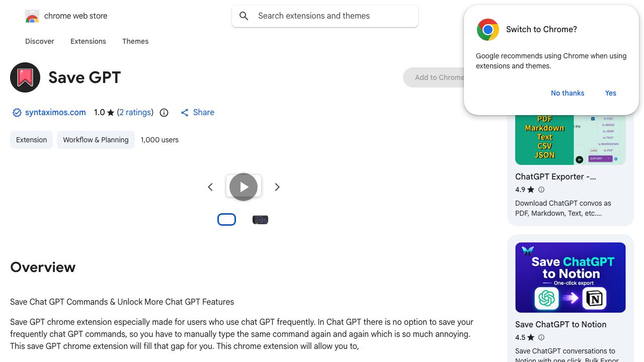
Task: Click the info icon beside the 4.5 rating
Action: tap(541, 337)
